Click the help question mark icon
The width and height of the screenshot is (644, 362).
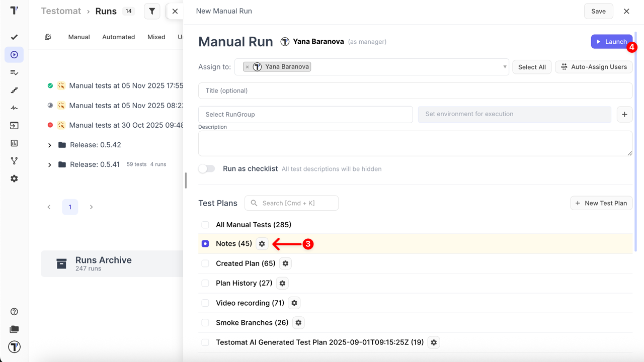click(x=14, y=312)
